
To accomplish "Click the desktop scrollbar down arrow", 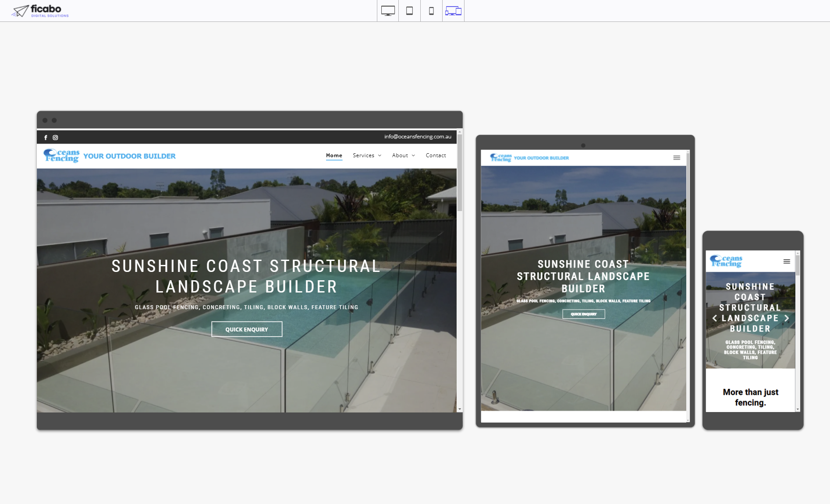I will point(460,409).
